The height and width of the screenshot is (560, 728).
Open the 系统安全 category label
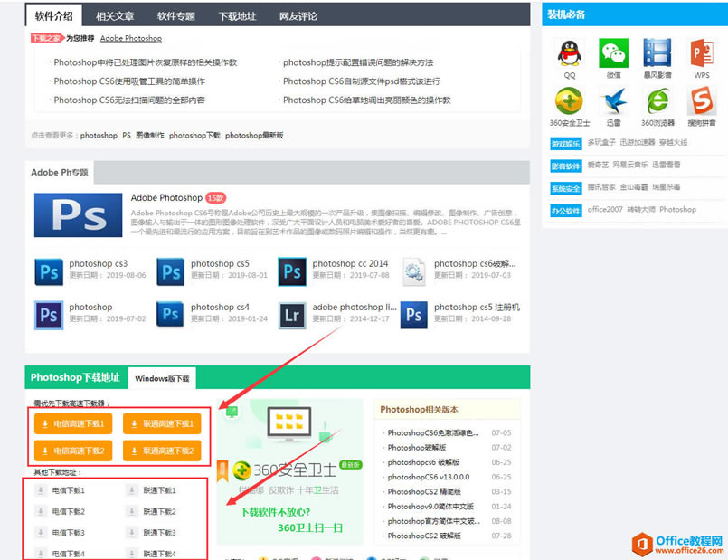pos(565,188)
